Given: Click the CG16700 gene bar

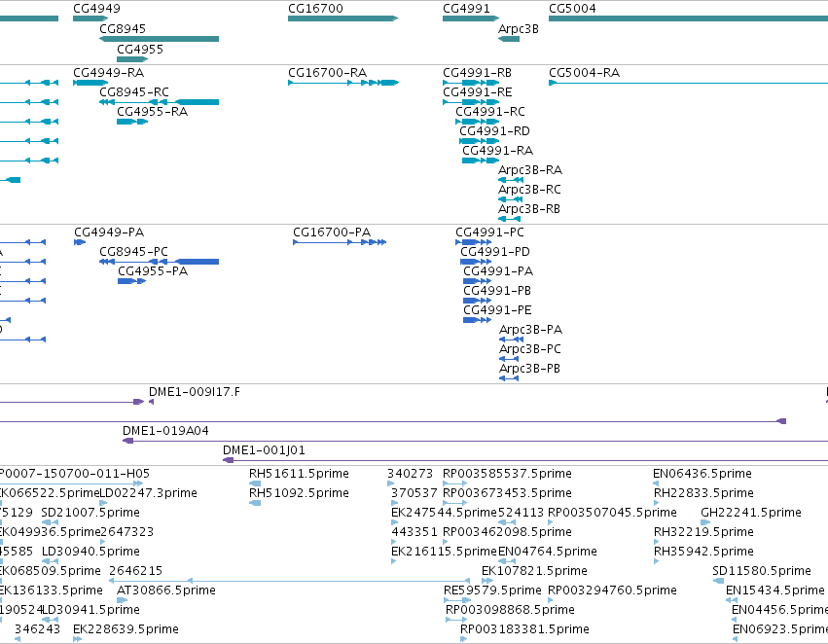Looking at the screenshot, I should pos(342,18).
